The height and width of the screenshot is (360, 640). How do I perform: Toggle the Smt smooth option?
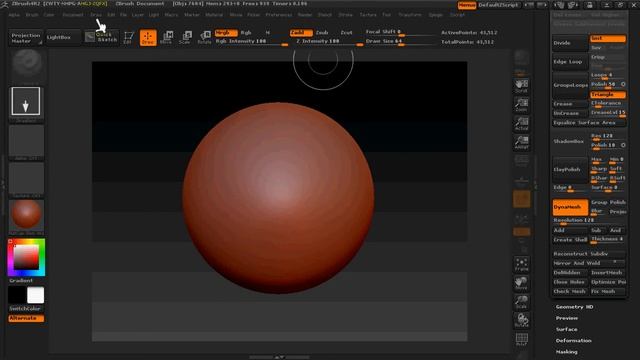607,38
